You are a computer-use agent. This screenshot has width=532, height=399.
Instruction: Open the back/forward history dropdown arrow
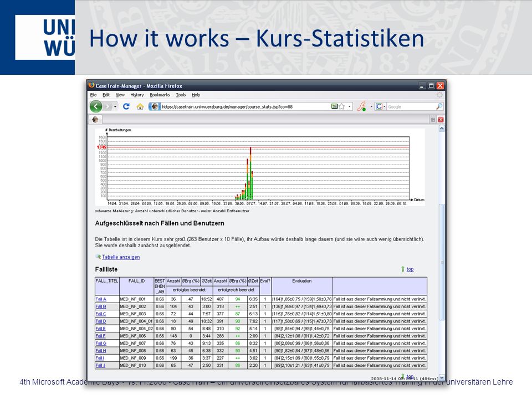[115, 106]
